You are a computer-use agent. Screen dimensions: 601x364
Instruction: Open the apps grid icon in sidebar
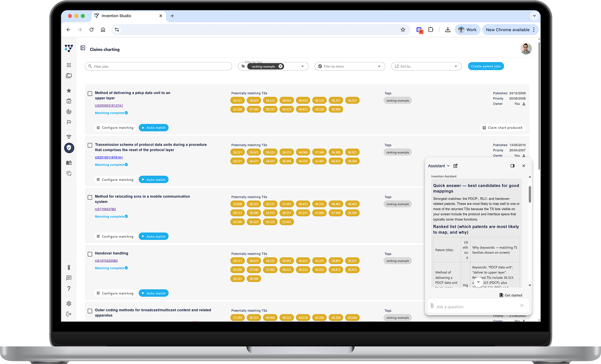point(69,65)
